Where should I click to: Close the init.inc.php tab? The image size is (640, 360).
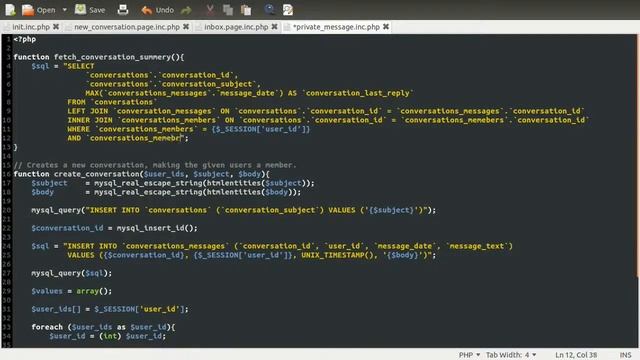pos(56,27)
